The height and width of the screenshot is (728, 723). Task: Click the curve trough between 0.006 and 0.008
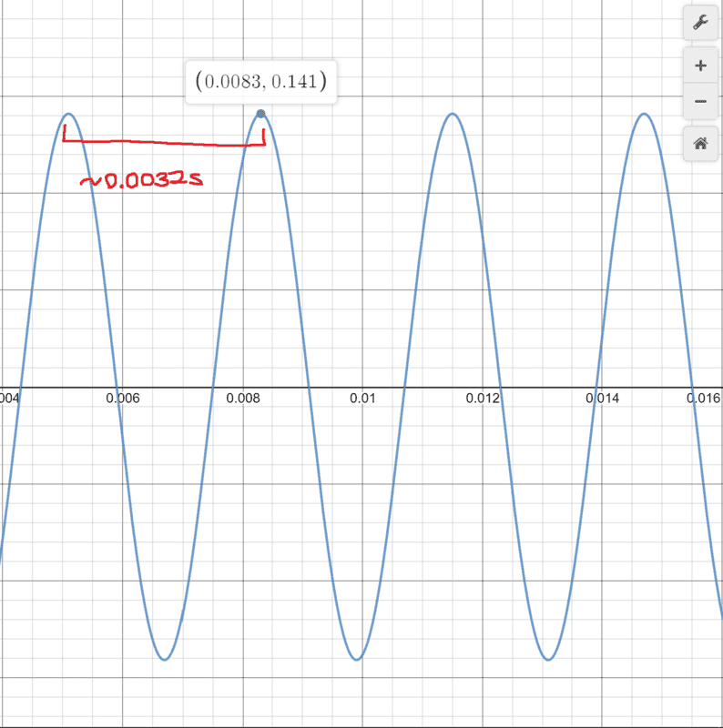click(x=165, y=659)
